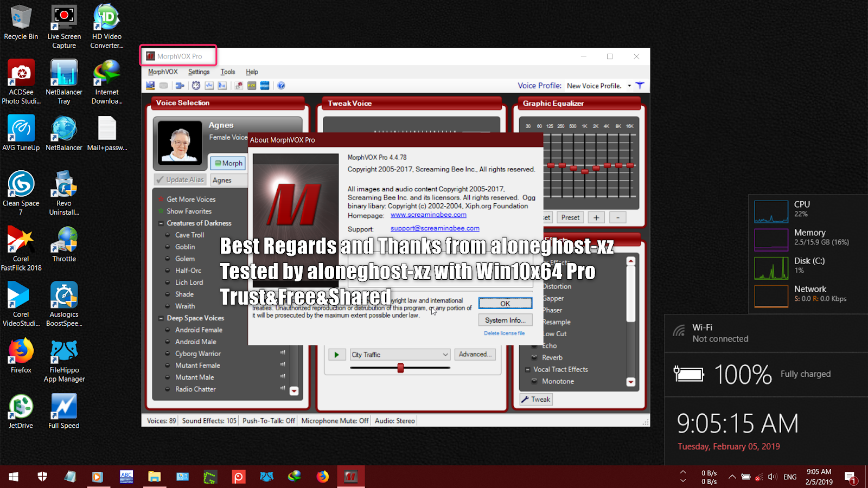Open the Firefox taskbar icon
Image resolution: width=868 pixels, height=488 pixels.
pyautogui.click(x=322, y=477)
